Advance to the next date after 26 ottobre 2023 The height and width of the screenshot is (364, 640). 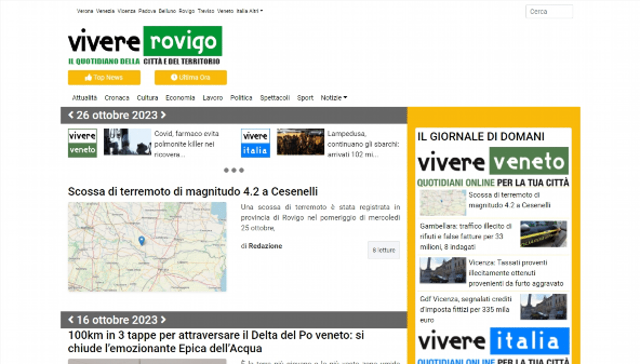[x=164, y=115]
